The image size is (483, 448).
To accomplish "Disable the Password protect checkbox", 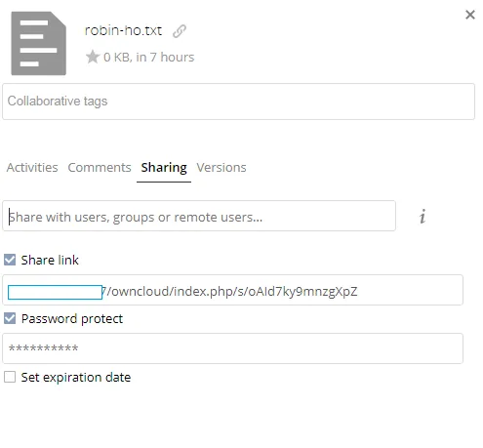I will tap(10, 318).
